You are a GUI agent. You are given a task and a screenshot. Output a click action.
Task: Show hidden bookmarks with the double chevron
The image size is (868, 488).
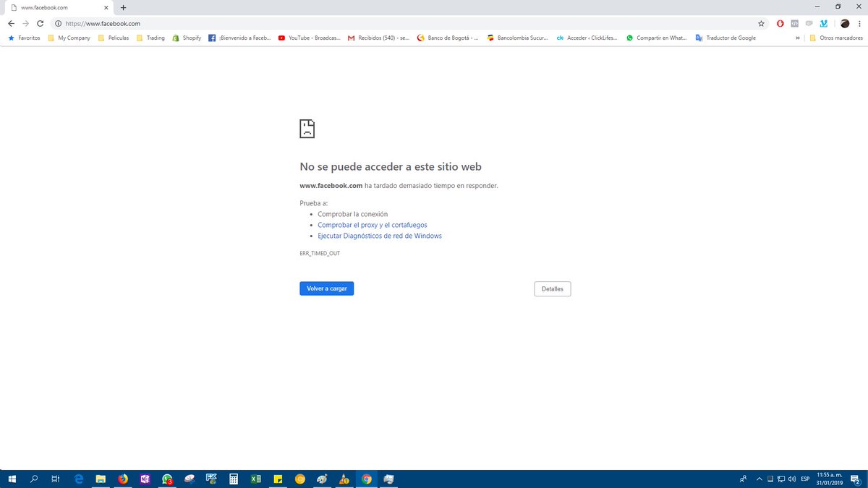797,38
